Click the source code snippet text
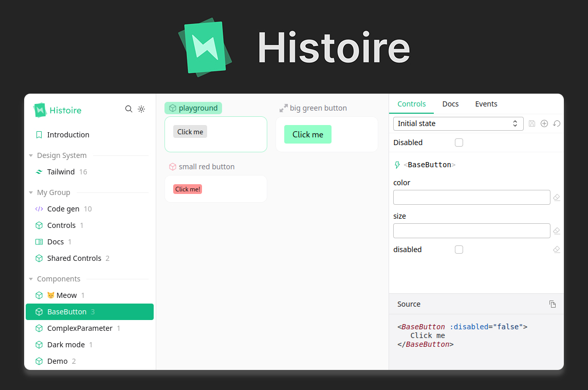 [x=463, y=335]
